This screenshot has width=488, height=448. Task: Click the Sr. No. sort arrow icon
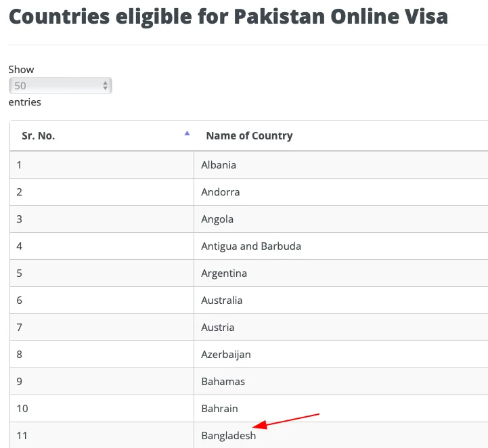(x=187, y=133)
